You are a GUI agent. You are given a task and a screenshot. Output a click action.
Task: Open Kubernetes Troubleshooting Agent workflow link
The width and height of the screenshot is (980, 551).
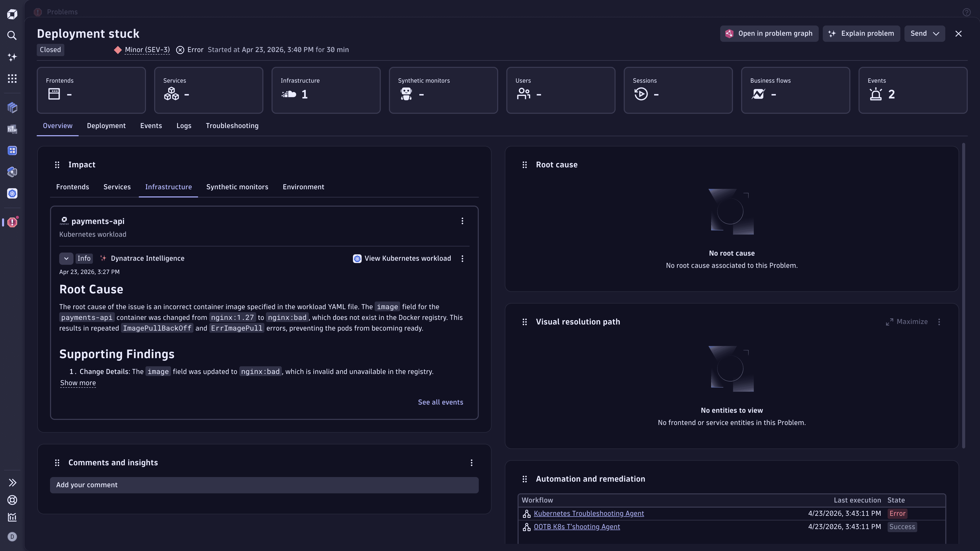(x=589, y=513)
